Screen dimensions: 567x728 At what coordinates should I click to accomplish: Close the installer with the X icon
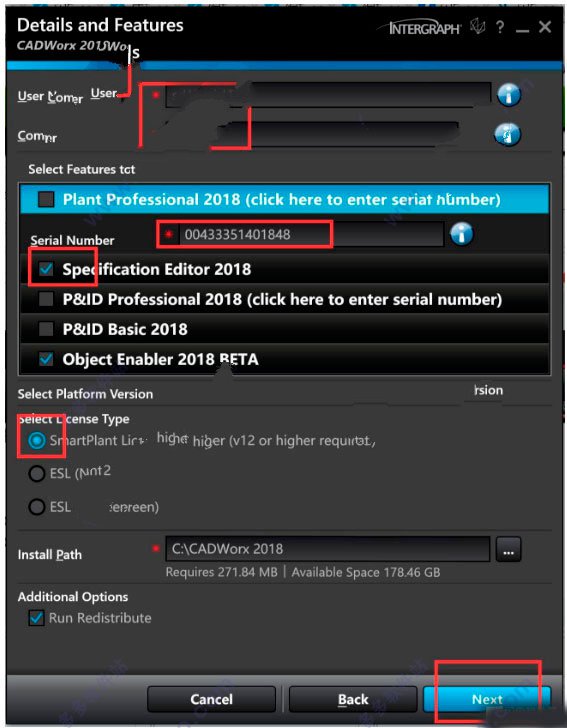click(x=545, y=27)
